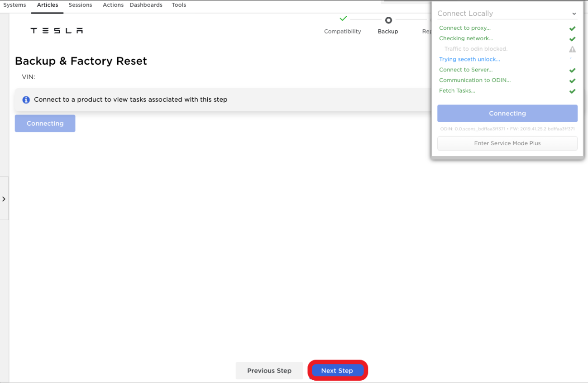Screen dimensions: 588x383
Task: Click the Compatibility step green checkmark
Action: pos(343,19)
